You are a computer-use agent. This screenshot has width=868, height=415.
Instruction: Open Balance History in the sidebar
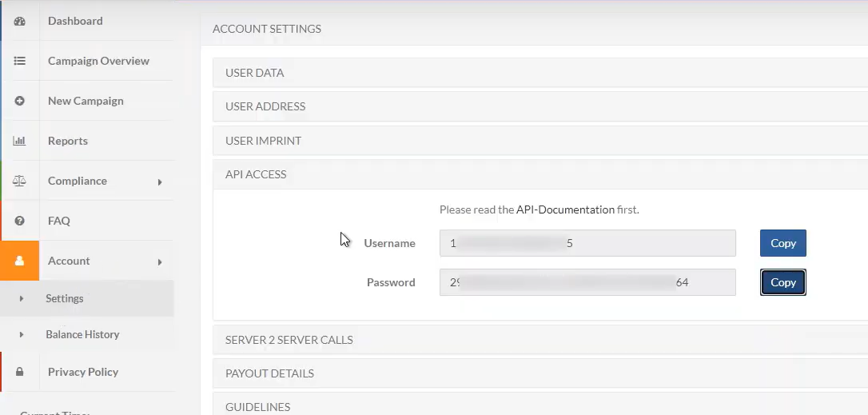click(x=82, y=334)
